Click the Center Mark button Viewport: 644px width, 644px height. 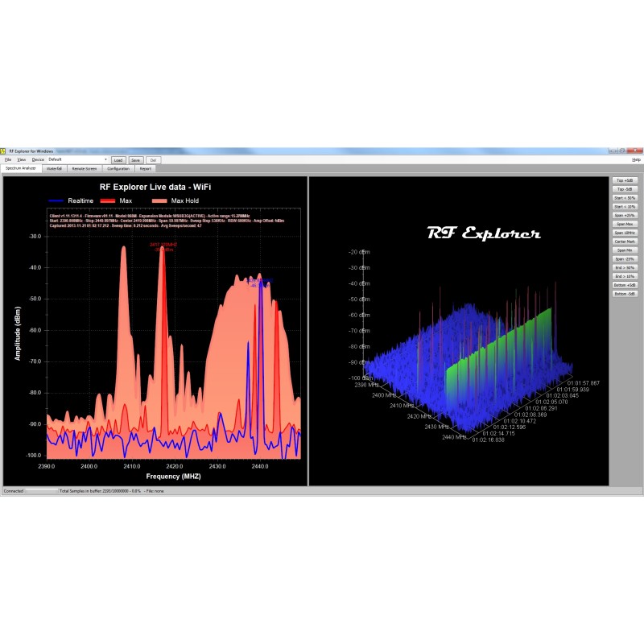pos(625,242)
